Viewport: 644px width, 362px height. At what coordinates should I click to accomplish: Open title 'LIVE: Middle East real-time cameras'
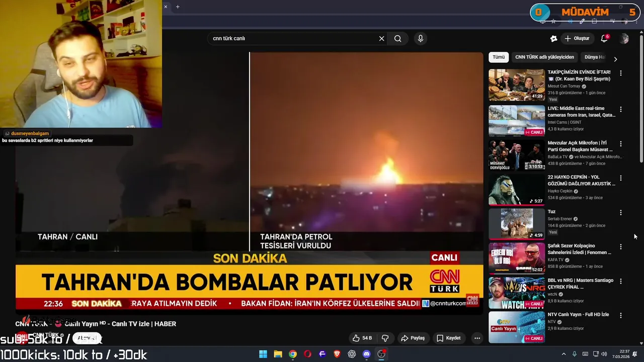(581, 112)
